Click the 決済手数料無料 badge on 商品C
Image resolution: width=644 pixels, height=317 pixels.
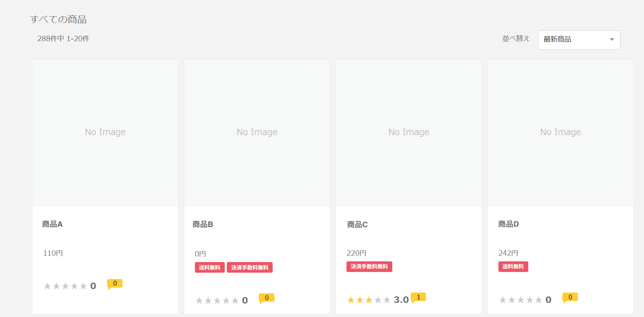tap(369, 267)
